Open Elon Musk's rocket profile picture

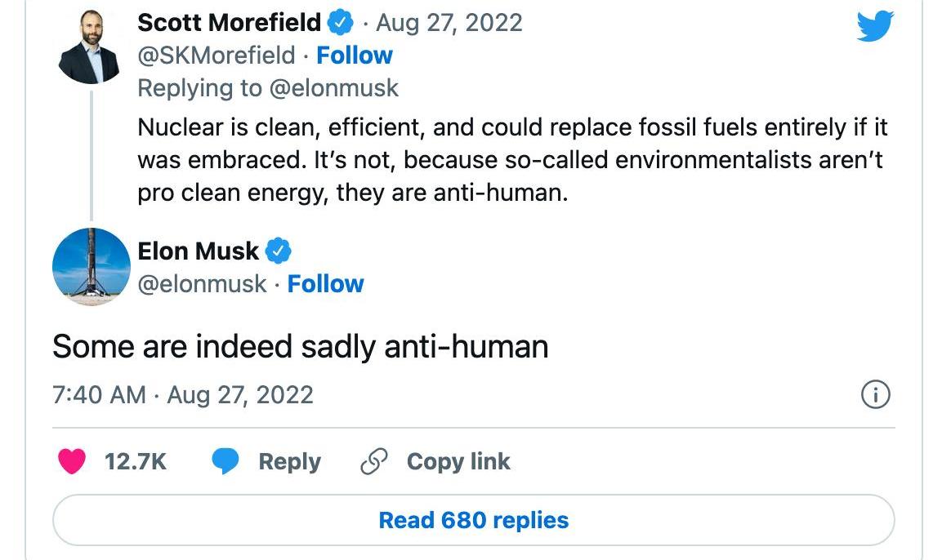(91, 267)
